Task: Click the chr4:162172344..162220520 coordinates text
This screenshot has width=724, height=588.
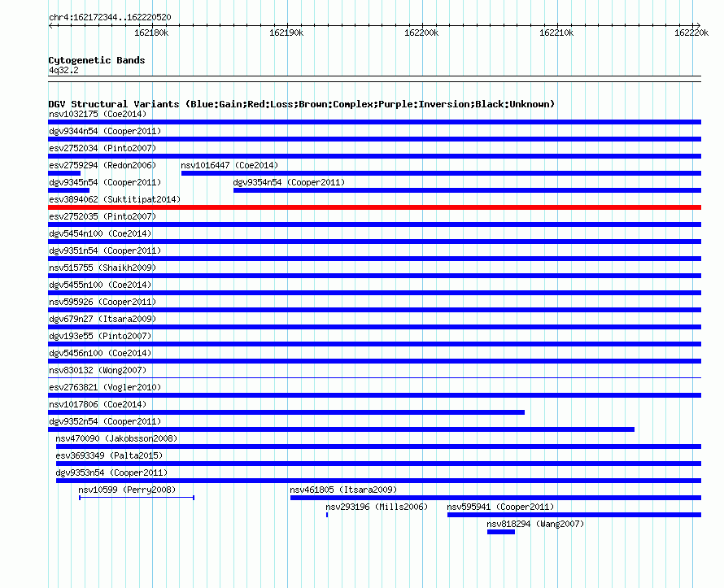Action: pos(110,17)
